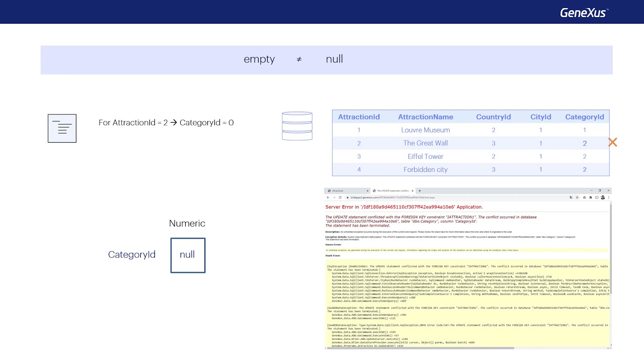
Task: Click AttractionId value in Forbidden city row
Action: [x=359, y=169]
